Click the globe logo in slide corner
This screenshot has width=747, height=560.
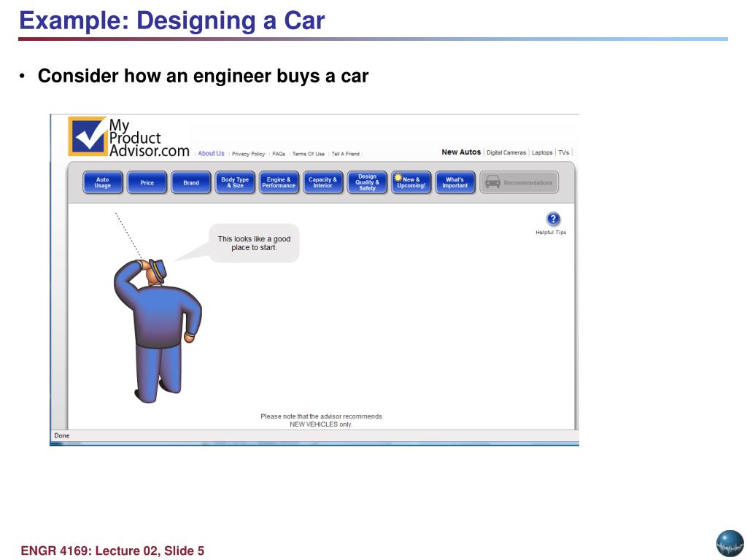pos(729,543)
